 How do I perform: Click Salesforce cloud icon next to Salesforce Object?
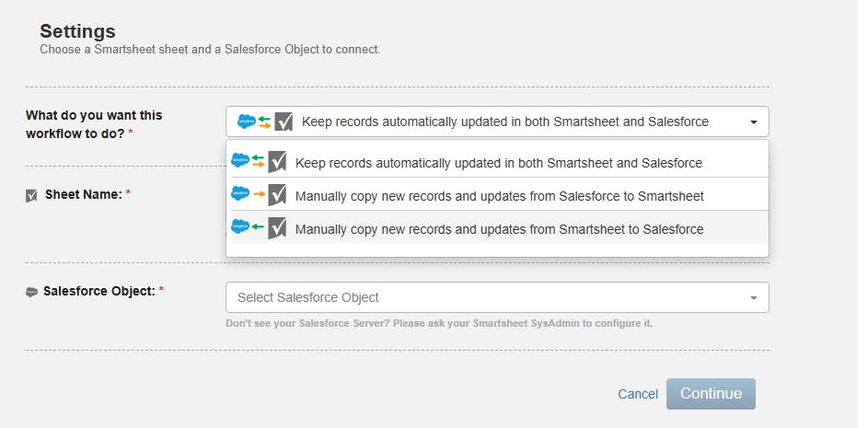pyautogui.click(x=31, y=292)
